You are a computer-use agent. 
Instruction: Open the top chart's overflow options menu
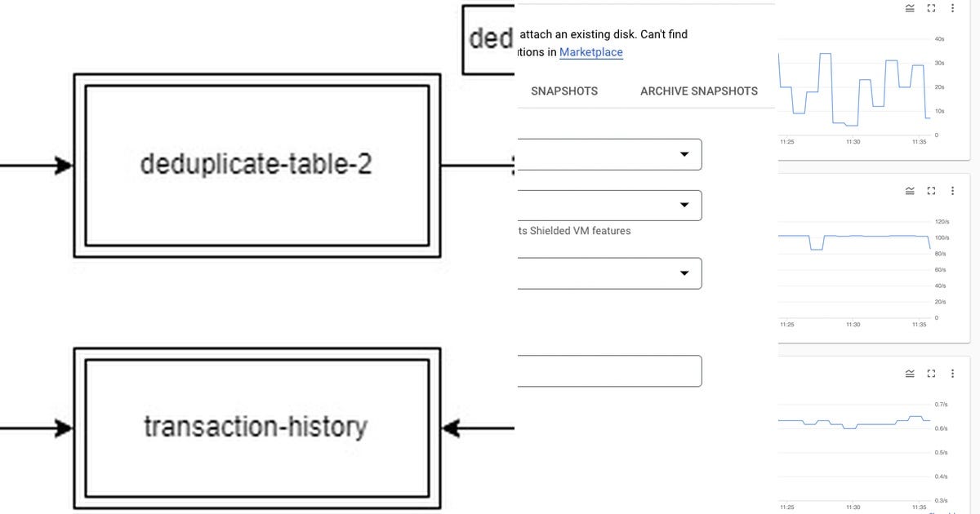(x=952, y=8)
